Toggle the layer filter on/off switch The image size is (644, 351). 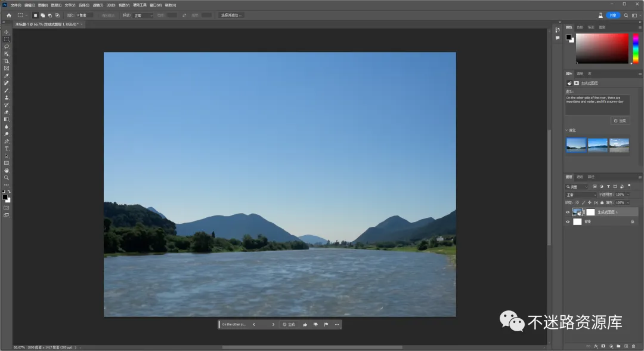(629, 186)
